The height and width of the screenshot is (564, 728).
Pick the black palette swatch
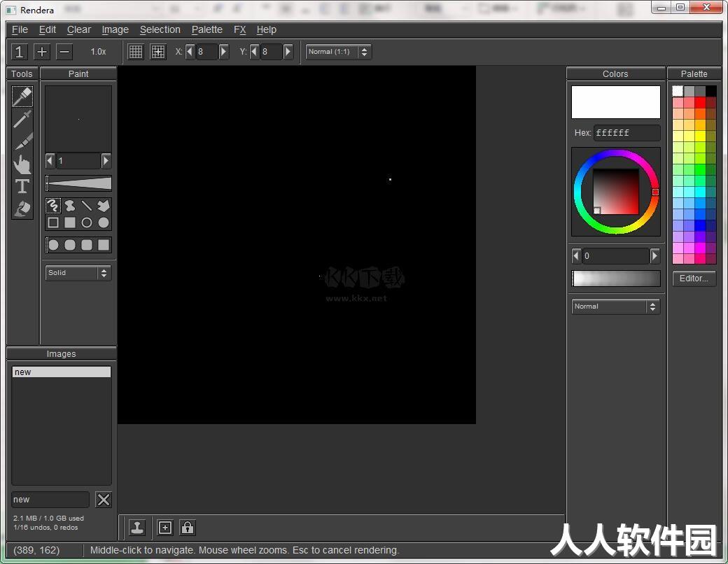(710, 91)
